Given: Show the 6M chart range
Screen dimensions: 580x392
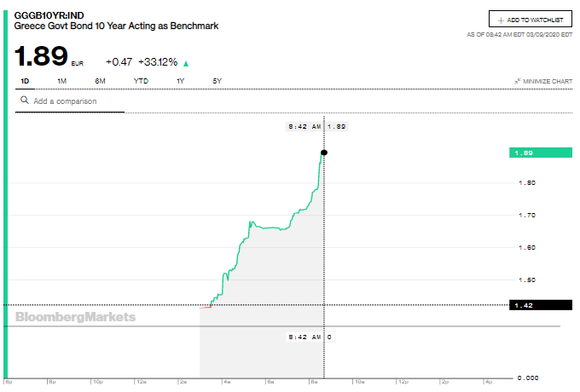Looking at the screenshot, I should click(100, 81).
